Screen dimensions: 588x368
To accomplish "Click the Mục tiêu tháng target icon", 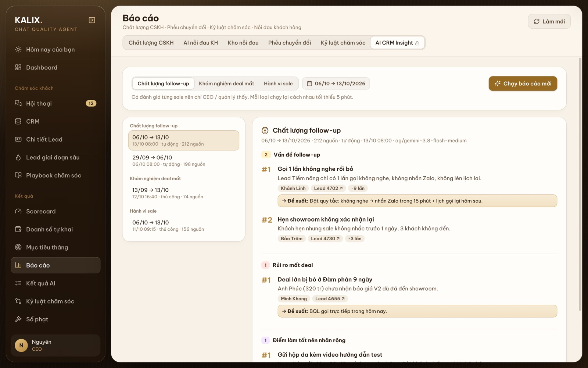I will click(x=18, y=247).
